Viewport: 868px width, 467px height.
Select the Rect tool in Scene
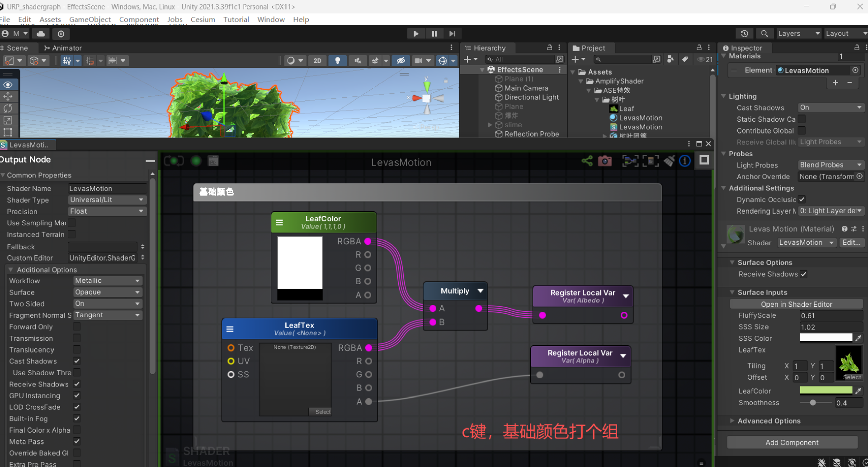8,132
